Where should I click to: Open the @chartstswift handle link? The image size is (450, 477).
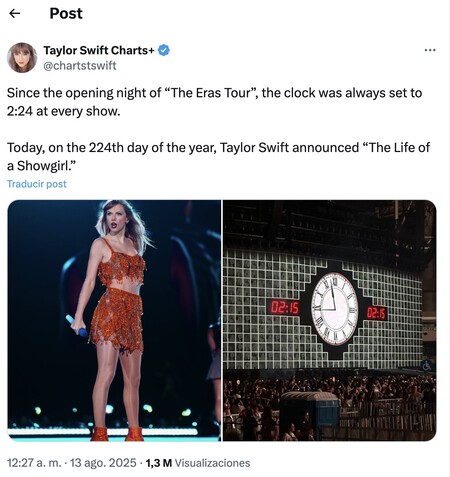click(80, 66)
